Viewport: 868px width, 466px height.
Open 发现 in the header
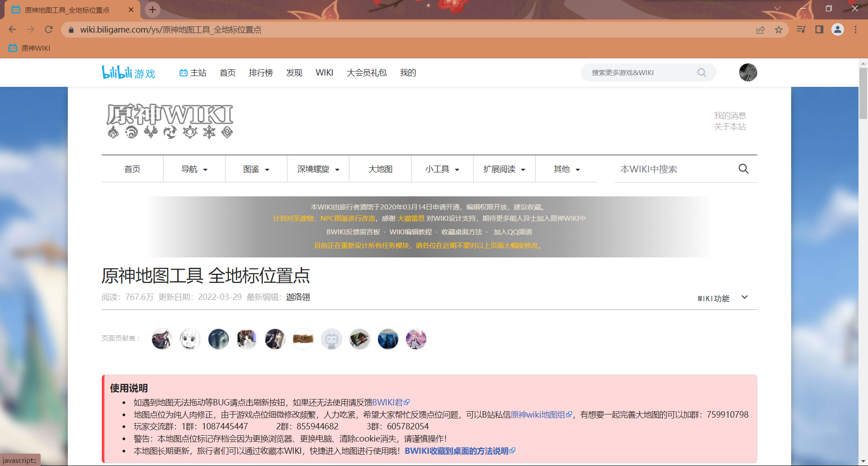coord(294,72)
